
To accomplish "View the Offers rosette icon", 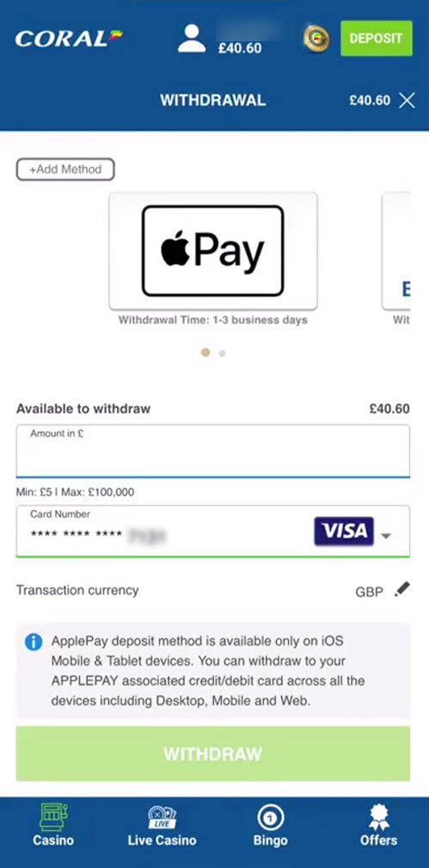I will pos(379,817).
